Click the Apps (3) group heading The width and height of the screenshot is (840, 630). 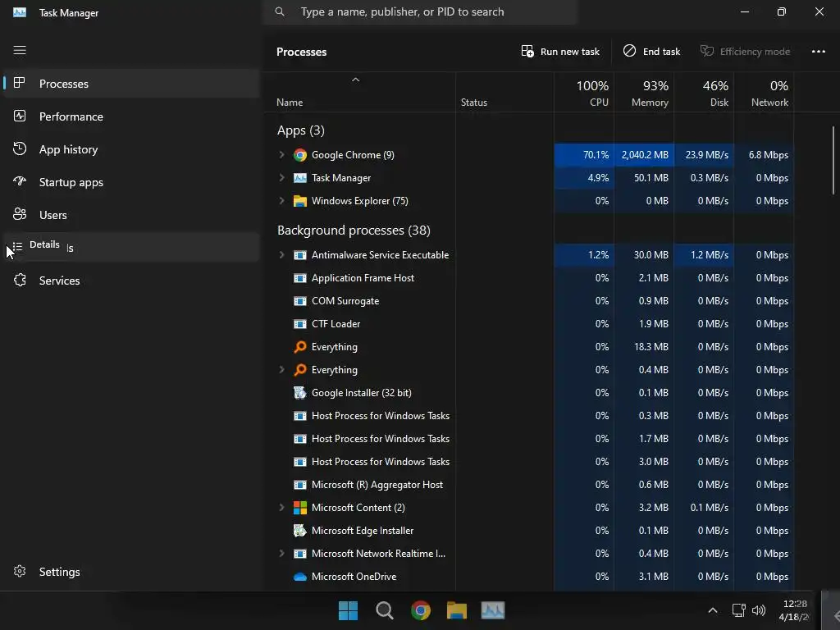tap(300, 130)
